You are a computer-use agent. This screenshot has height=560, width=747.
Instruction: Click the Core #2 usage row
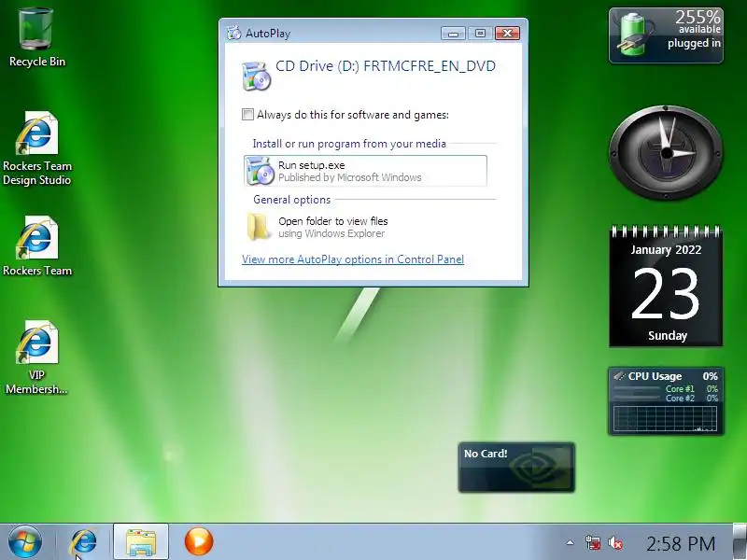click(x=666, y=399)
